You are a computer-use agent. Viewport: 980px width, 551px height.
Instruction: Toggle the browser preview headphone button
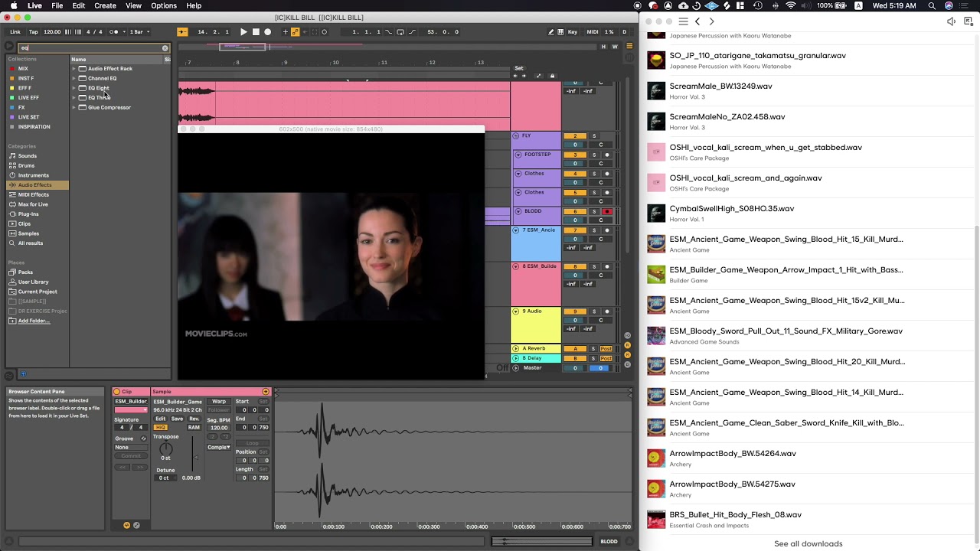(x=23, y=374)
